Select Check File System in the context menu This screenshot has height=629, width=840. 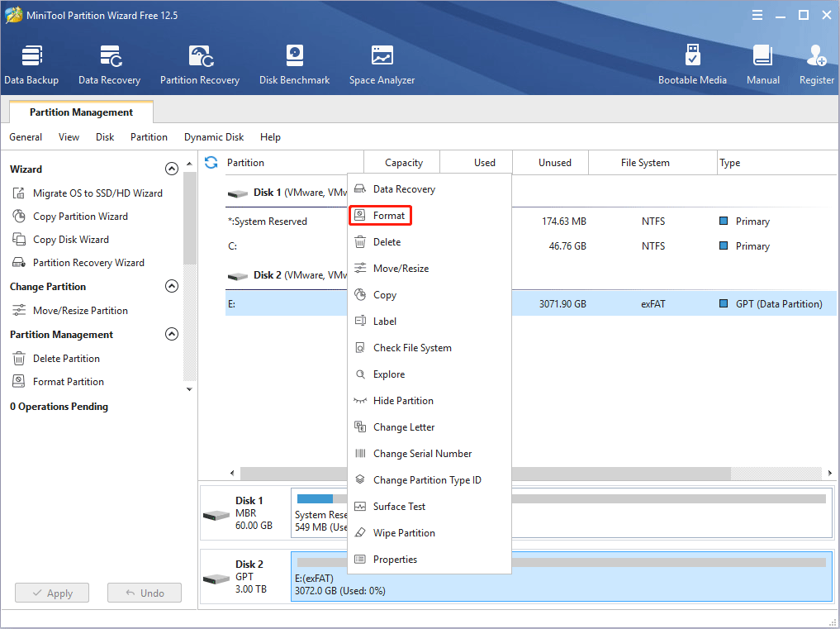tap(429, 347)
